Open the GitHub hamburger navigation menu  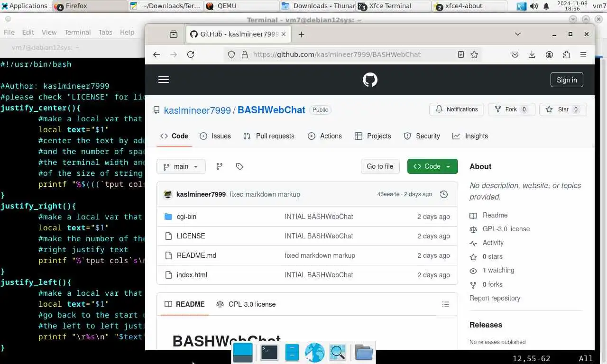(x=164, y=80)
